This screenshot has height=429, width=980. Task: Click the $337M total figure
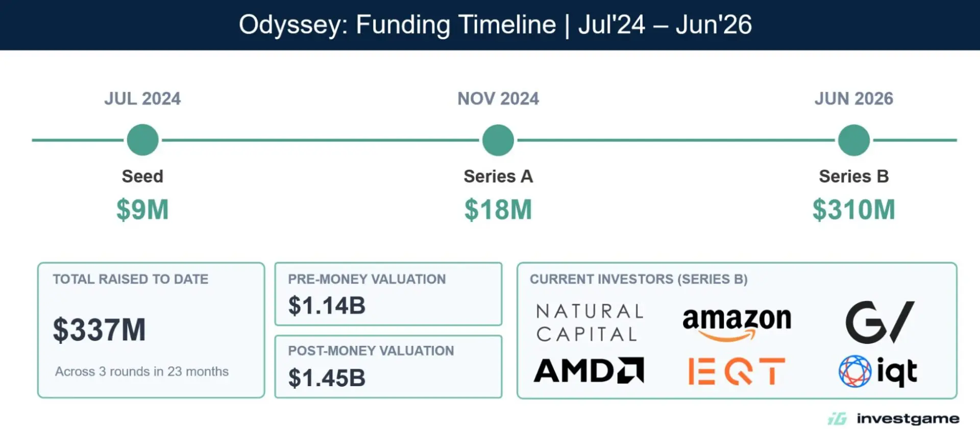click(100, 330)
